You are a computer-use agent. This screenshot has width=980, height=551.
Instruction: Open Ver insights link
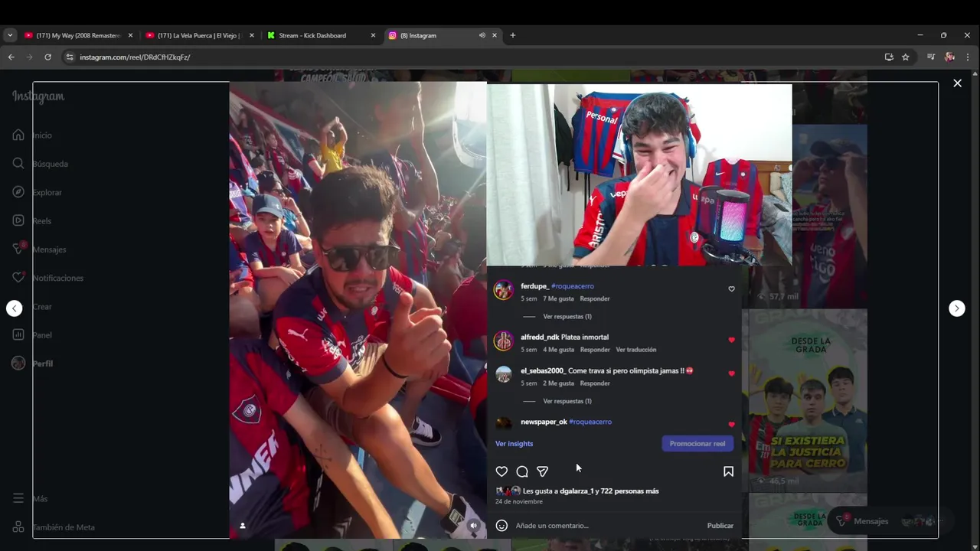pyautogui.click(x=514, y=444)
